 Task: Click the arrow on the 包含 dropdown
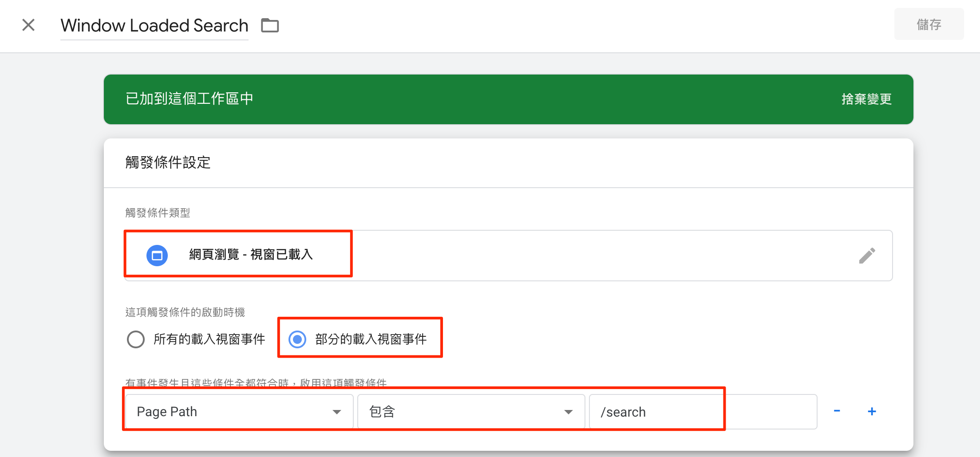(568, 412)
